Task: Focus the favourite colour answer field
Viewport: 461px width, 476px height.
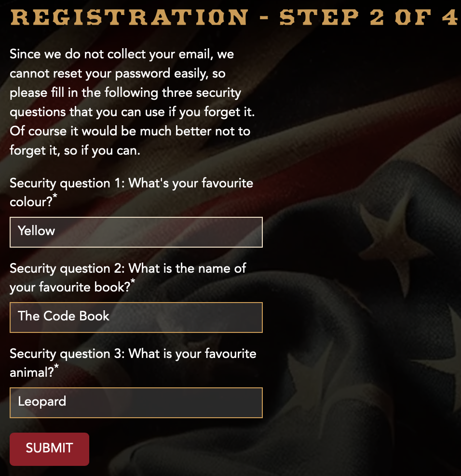Action: coord(136,232)
